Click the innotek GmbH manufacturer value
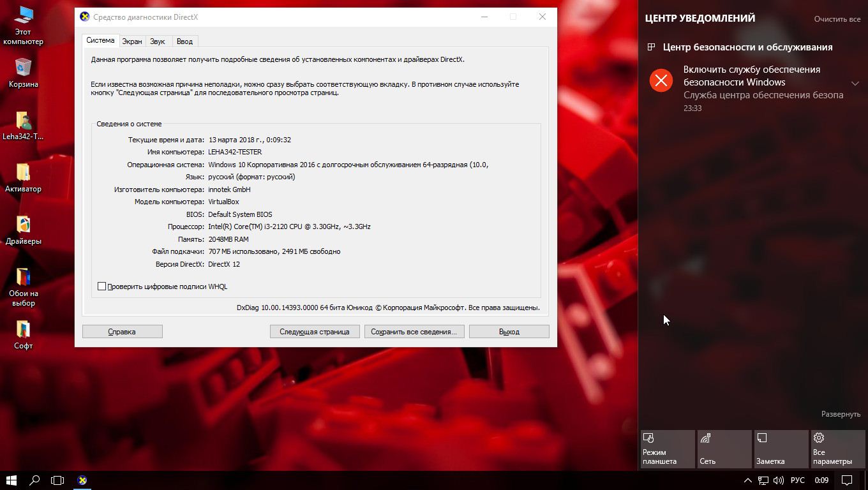868x490 pixels. pos(229,189)
